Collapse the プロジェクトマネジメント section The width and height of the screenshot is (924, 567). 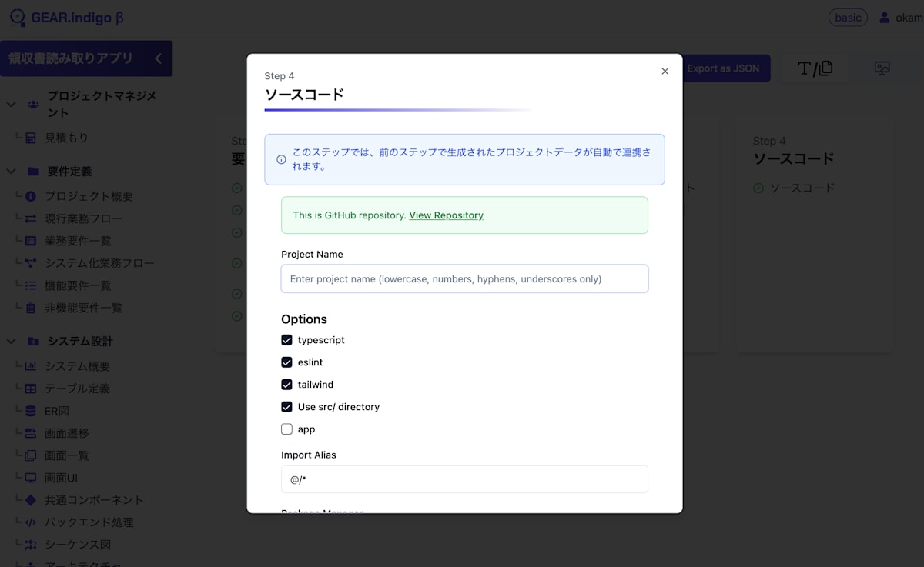12,104
